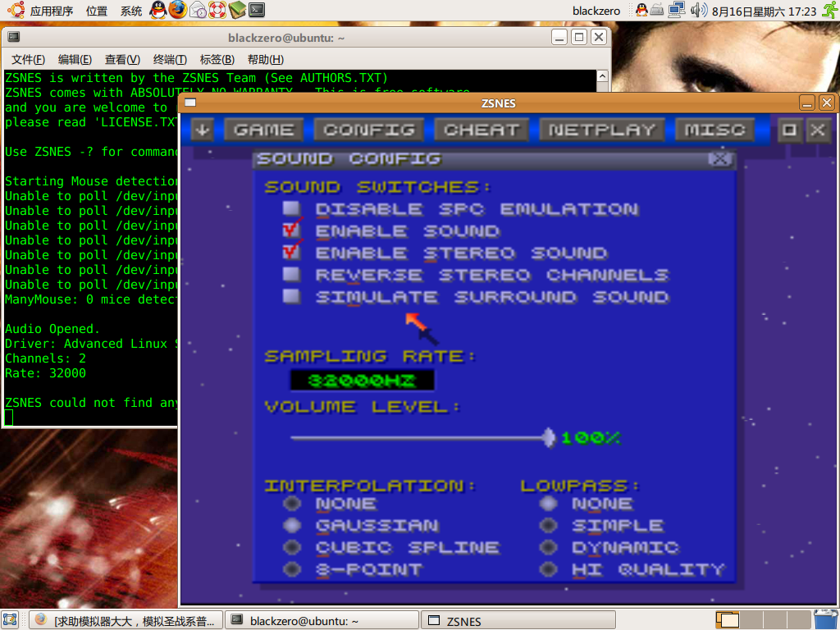This screenshot has width=840, height=630.
Task: Click the 32000HZ sampling rate selector
Action: [x=362, y=381]
